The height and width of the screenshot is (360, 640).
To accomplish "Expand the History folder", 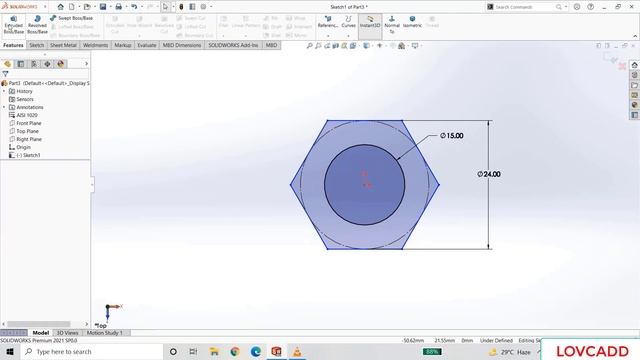I will tap(4, 91).
